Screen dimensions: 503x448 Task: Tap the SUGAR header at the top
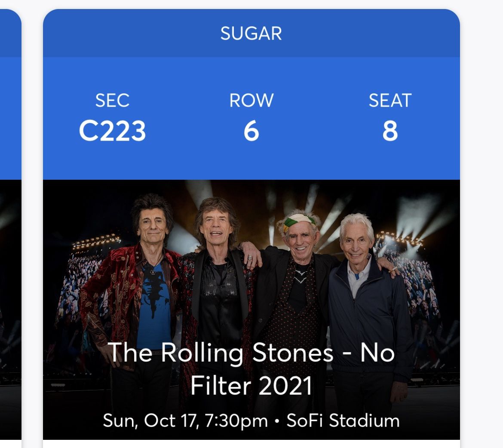251,34
